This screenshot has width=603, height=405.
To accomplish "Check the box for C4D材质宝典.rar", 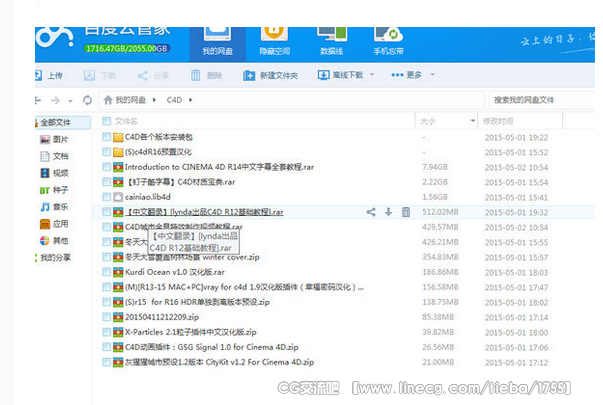I will tap(107, 182).
